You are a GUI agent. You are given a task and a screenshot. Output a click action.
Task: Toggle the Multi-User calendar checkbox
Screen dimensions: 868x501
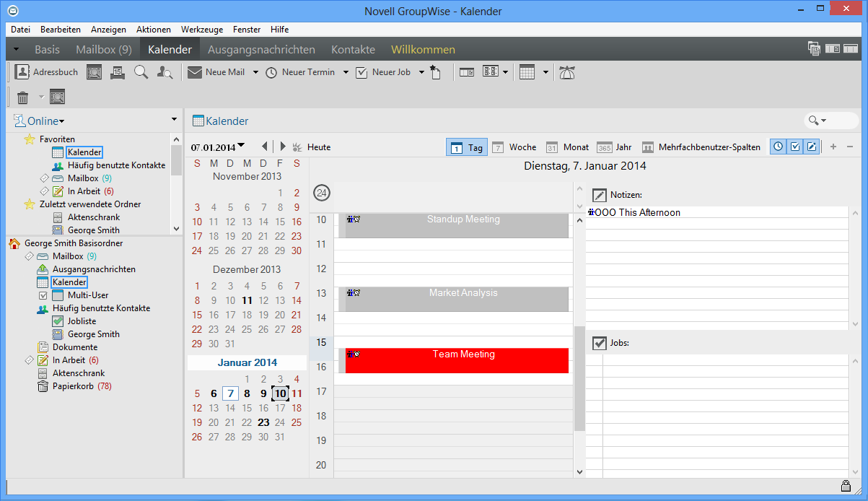point(43,295)
